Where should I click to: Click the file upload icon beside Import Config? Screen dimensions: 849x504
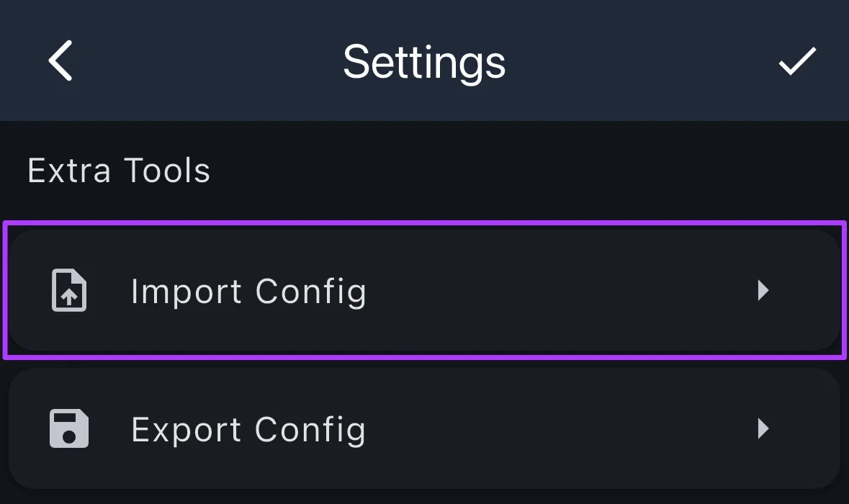pos(68,290)
